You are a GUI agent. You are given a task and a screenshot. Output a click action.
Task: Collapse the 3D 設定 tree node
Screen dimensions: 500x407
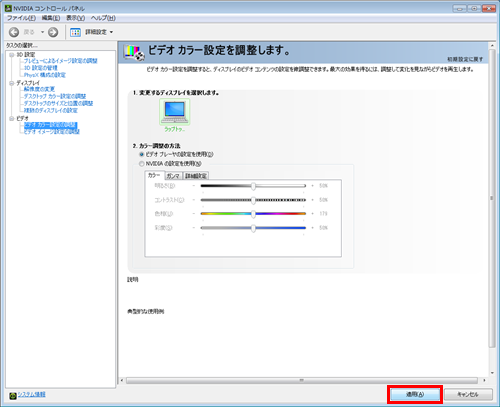pyautogui.click(x=12, y=54)
